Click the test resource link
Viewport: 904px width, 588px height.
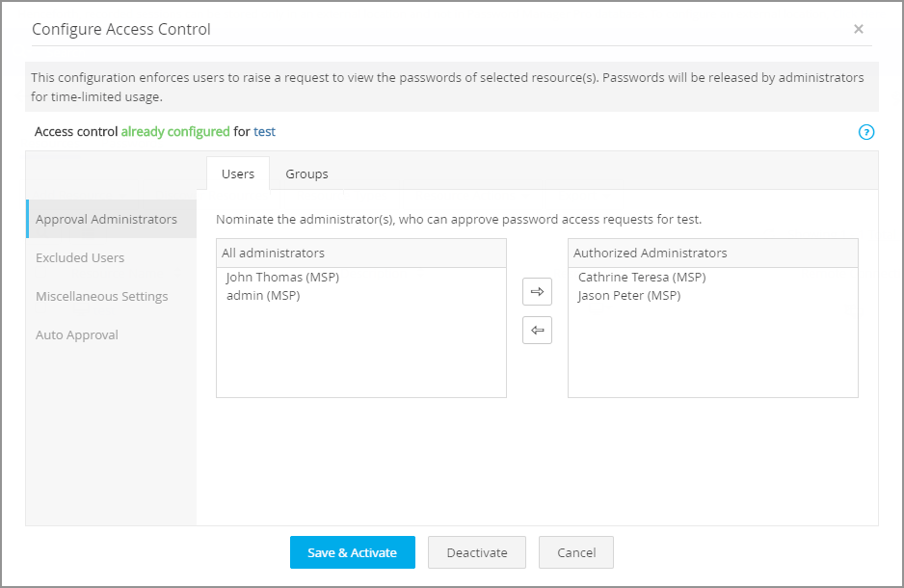(x=264, y=131)
